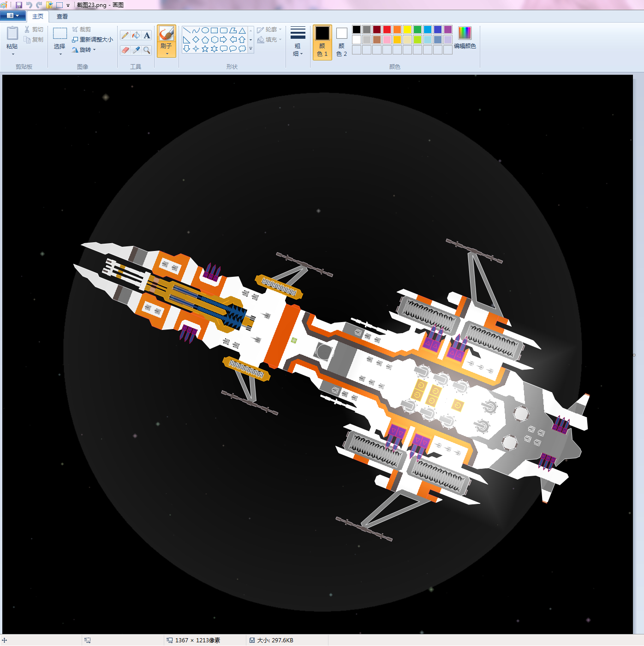Click the Undo arrow in the title bar
Image resolution: width=644 pixels, height=646 pixels.
tap(29, 5)
